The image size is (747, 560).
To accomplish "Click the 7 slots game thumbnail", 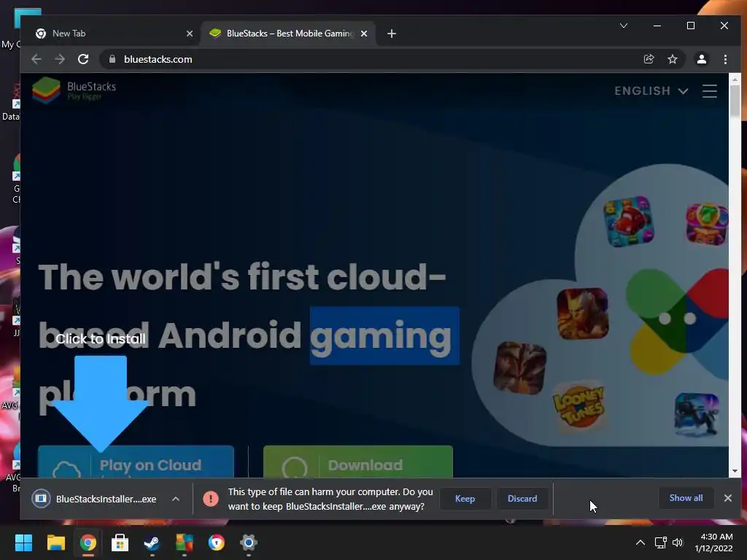I will [707, 224].
